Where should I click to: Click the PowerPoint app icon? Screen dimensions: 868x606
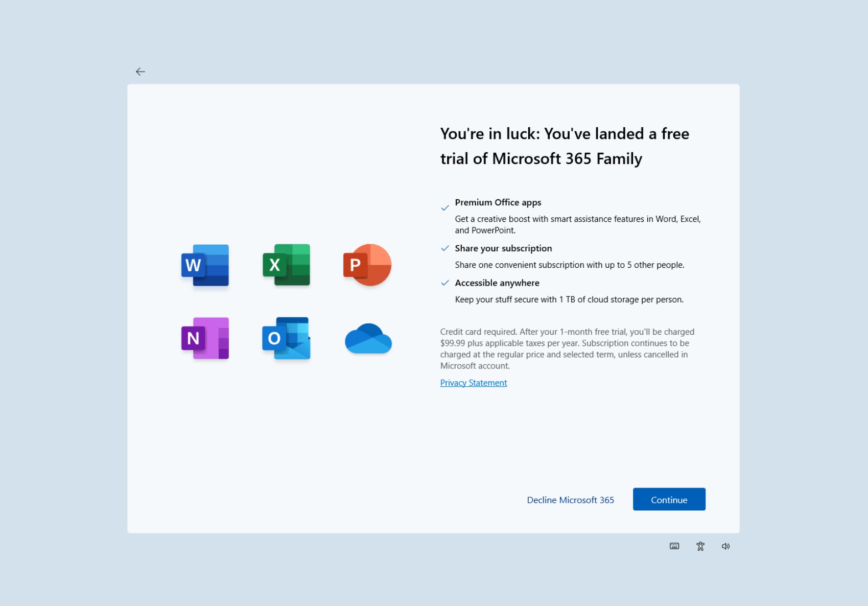pos(367,266)
